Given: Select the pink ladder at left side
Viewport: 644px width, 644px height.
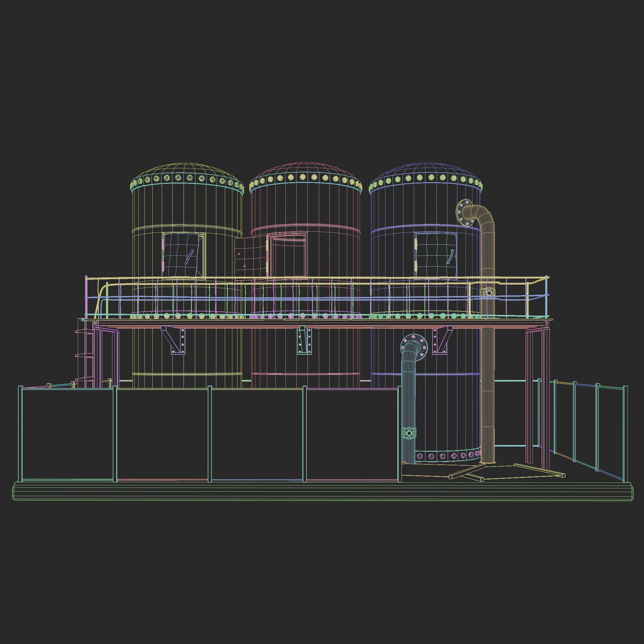Looking at the screenshot, I should [86, 353].
